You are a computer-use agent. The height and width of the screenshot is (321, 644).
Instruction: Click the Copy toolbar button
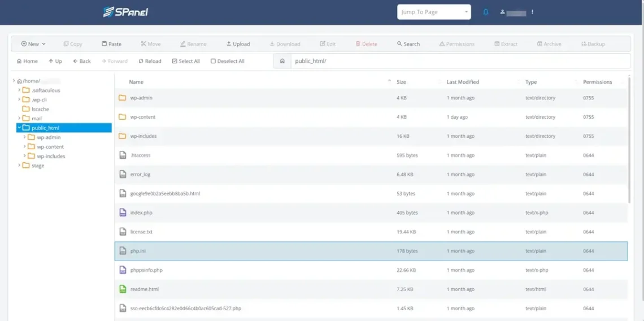coord(73,44)
